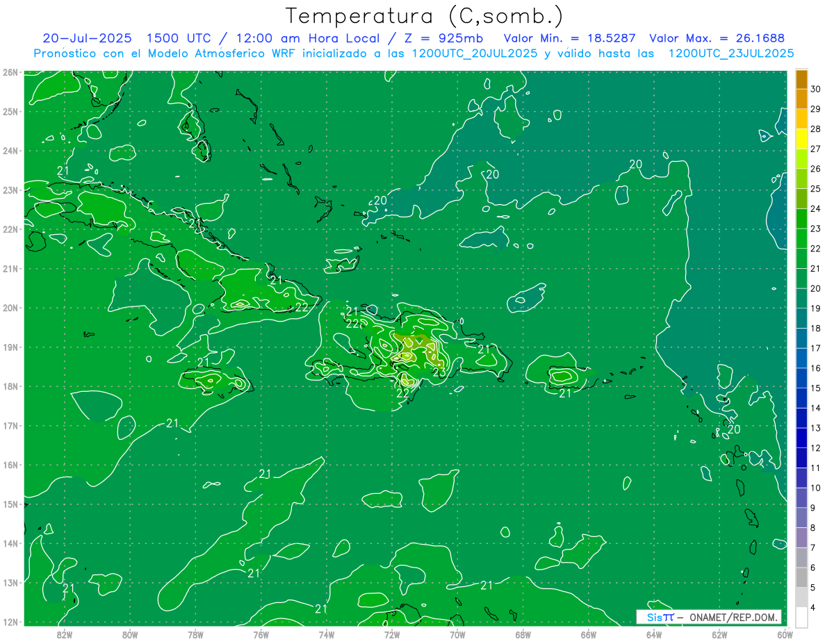Click legend value 10

(816, 488)
